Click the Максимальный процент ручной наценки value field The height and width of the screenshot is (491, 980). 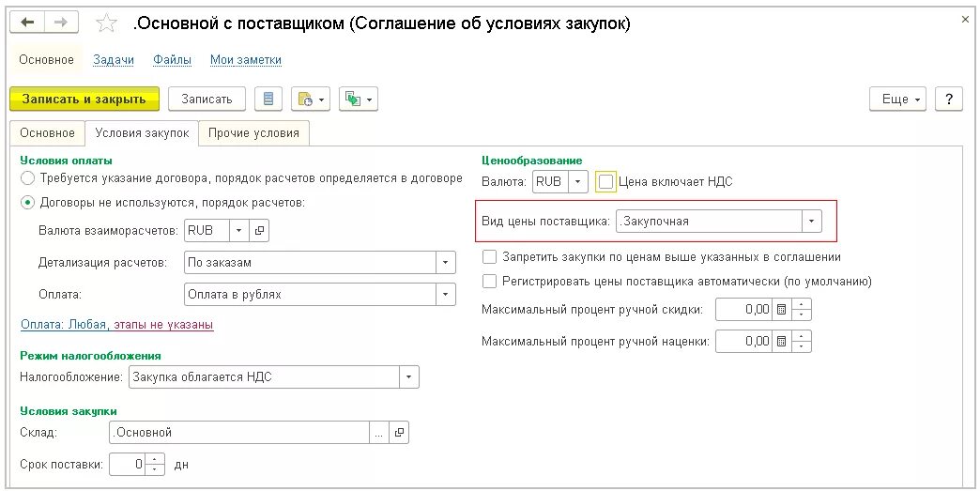point(744,342)
